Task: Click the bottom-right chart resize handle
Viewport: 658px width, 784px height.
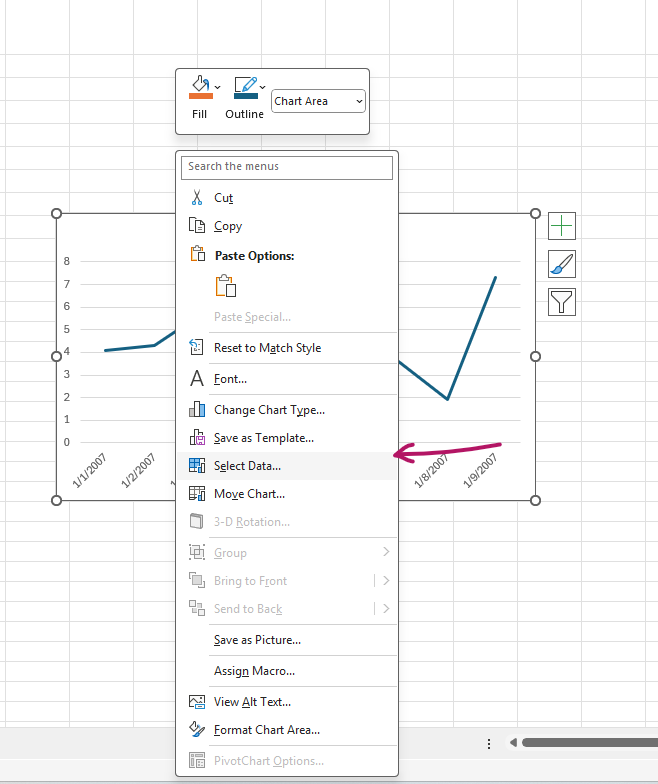Action: [535, 500]
